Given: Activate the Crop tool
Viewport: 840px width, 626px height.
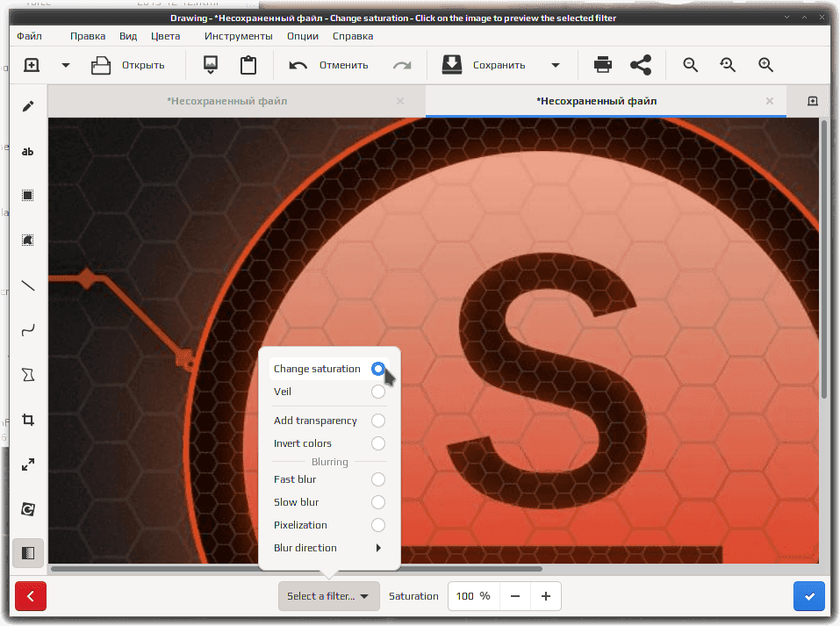Looking at the screenshot, I should [28, 420].
